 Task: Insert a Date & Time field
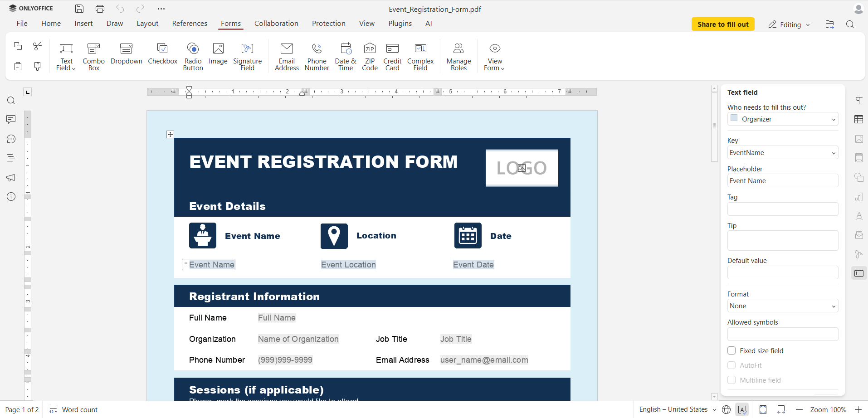[x=346, y=57]
